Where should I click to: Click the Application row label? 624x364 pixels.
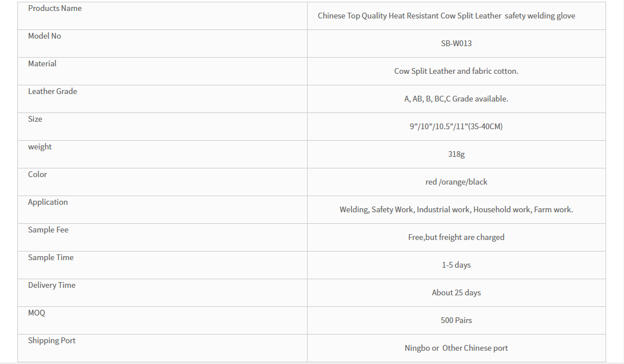tap(48, 202)
